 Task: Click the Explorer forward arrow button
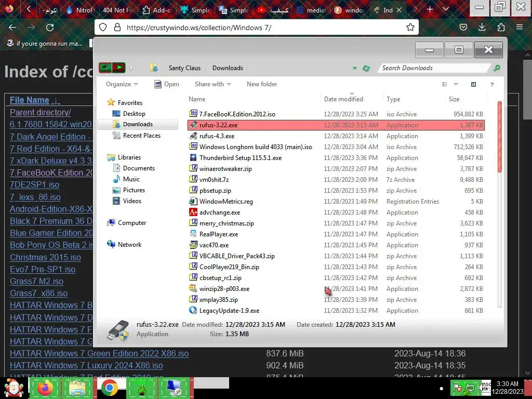pos(119,68)
